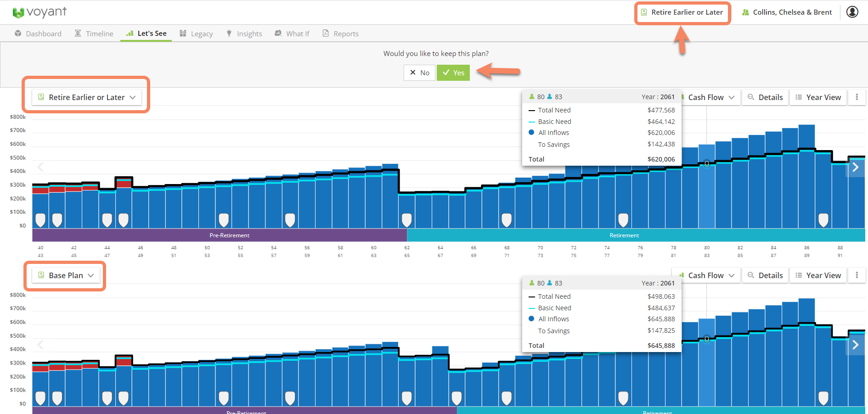Screen dimensions: 868x414
Task: Open the top chart Cash Flow dropdown
Action: click(710, 97)
